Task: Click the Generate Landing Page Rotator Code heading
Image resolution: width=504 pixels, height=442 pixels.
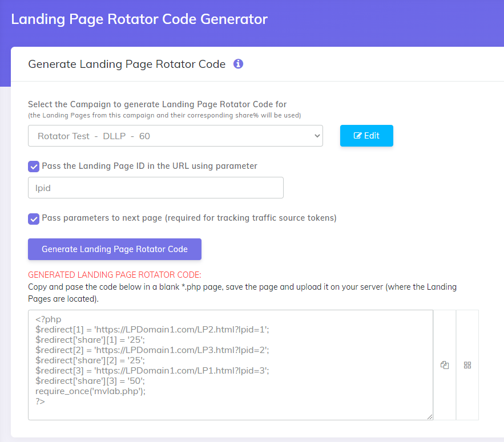Action: pyautogui.click(x=126, y=64)
